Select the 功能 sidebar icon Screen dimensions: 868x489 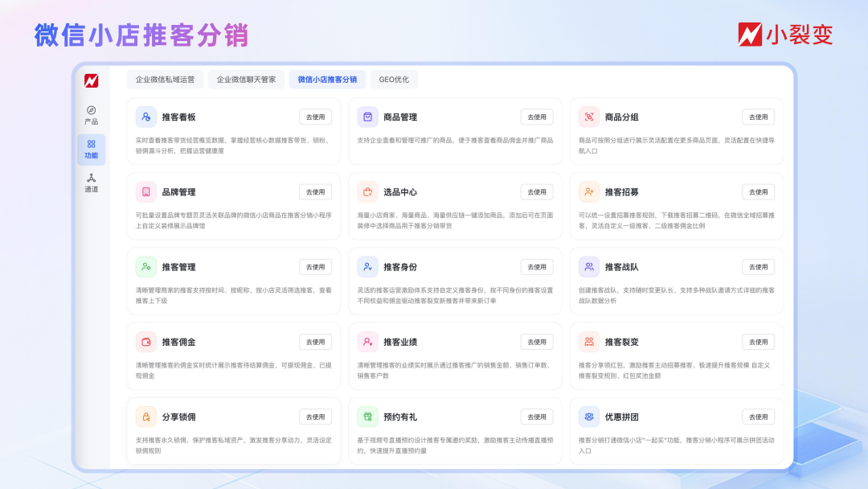coord(91,145)
